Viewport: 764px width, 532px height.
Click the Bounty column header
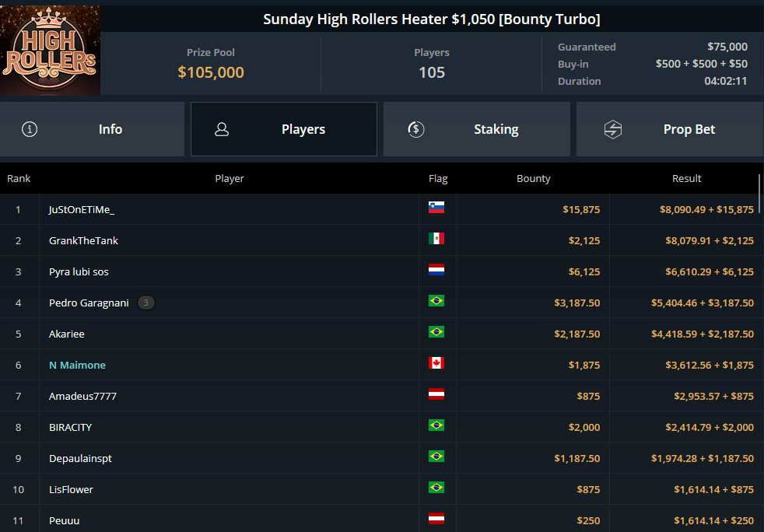tap(533, 178)
